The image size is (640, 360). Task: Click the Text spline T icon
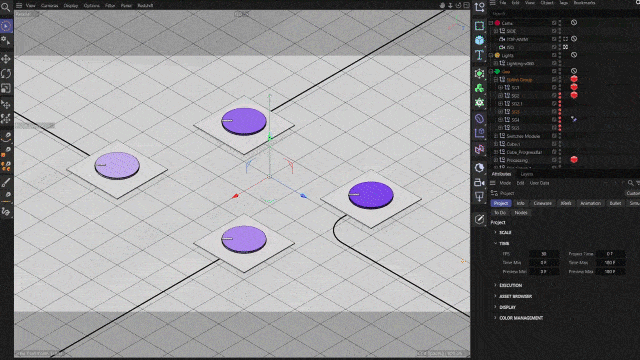480,55
